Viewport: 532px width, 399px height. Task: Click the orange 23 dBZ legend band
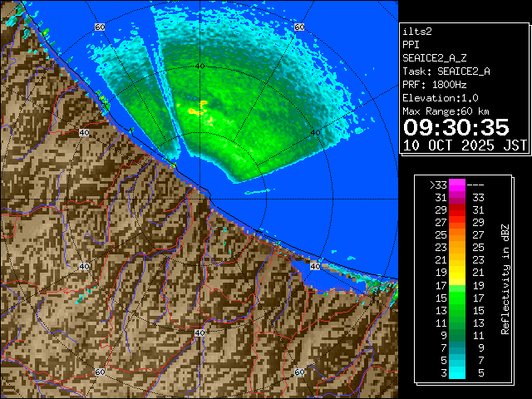pyautogui.click(x=457, y=247)
